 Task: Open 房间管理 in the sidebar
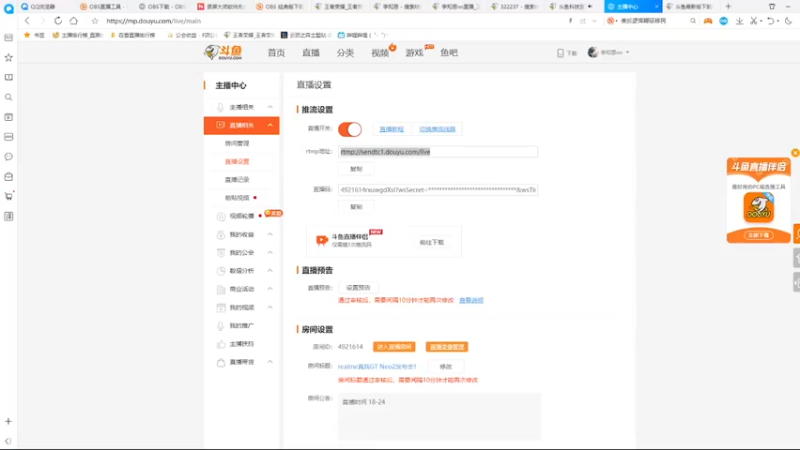coord(237,143)
